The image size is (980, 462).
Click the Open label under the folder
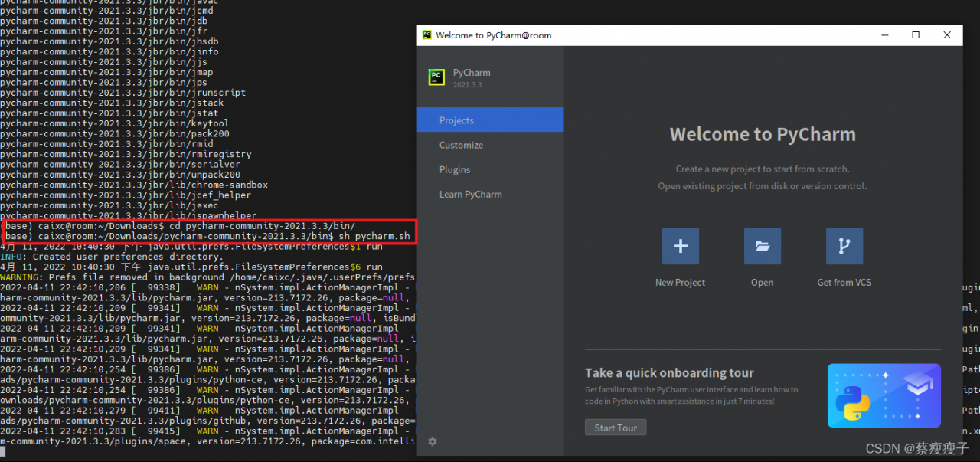(x=762, y=283)
